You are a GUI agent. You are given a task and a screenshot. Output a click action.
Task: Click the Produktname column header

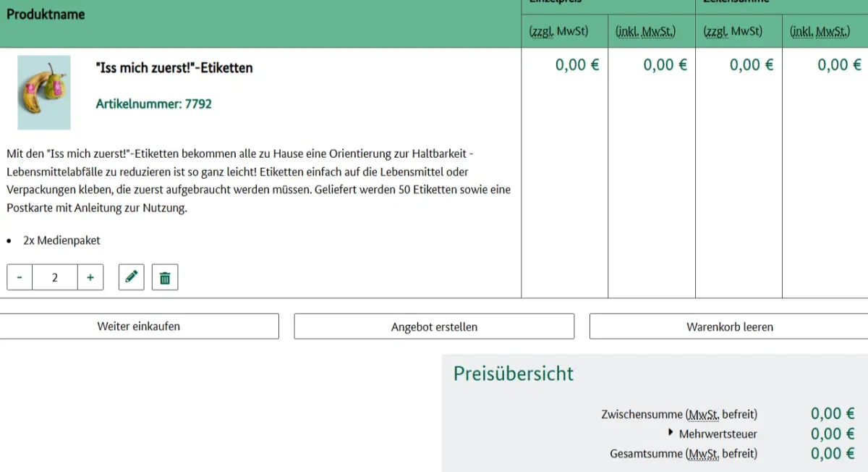pos(46,14)
